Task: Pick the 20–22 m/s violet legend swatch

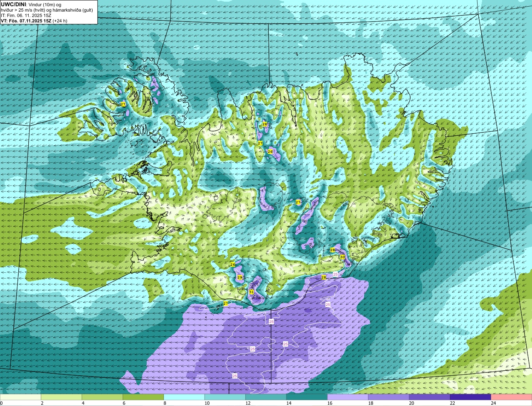Action: [430, 397]
